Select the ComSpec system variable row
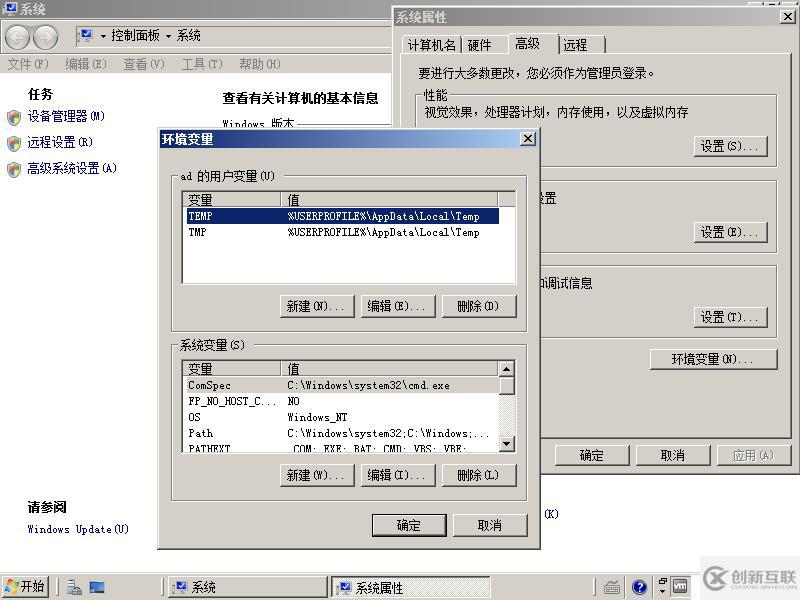Viewport: 800px width, 600px height. (340, 386)
